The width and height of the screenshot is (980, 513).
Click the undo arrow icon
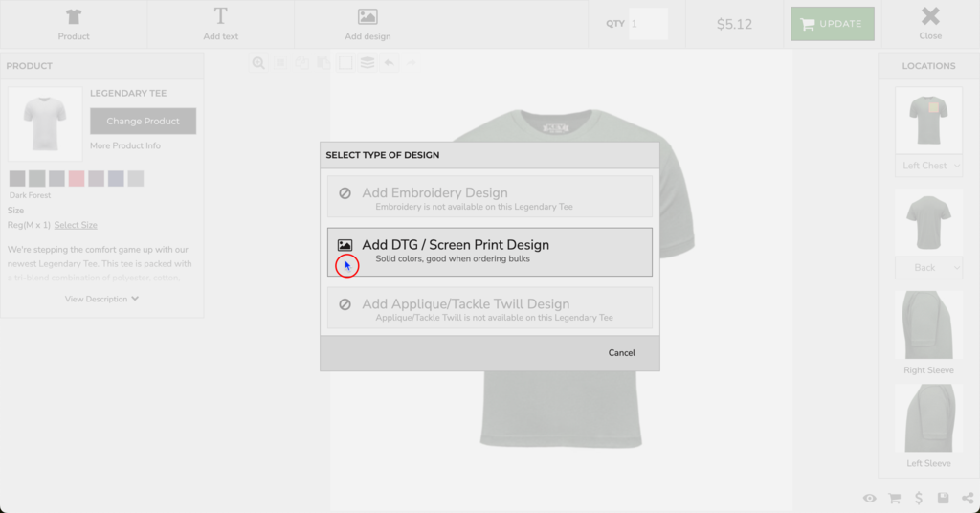(390, 63)
